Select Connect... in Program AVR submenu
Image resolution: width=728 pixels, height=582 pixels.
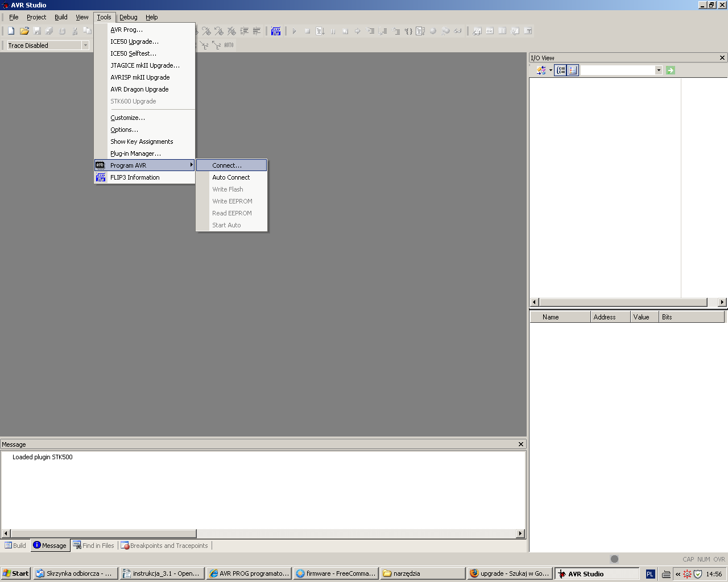(231, 165)
